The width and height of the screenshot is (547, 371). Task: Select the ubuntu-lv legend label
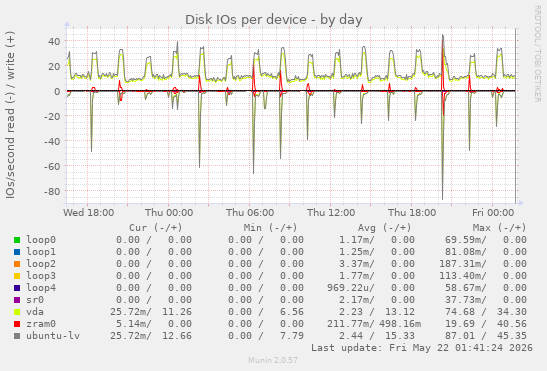[x=53, y=336]
